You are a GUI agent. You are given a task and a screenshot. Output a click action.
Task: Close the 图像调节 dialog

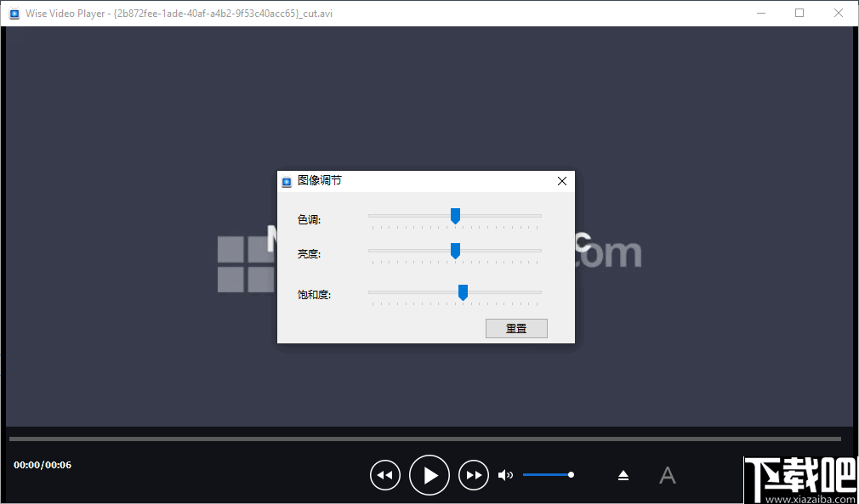pos(561,181)
